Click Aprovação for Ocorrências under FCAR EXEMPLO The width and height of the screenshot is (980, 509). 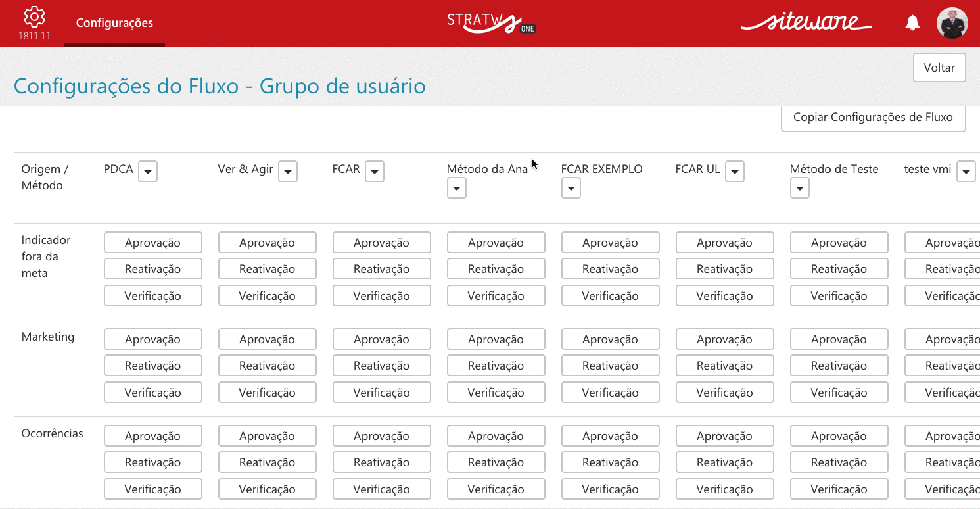(611, 436)
